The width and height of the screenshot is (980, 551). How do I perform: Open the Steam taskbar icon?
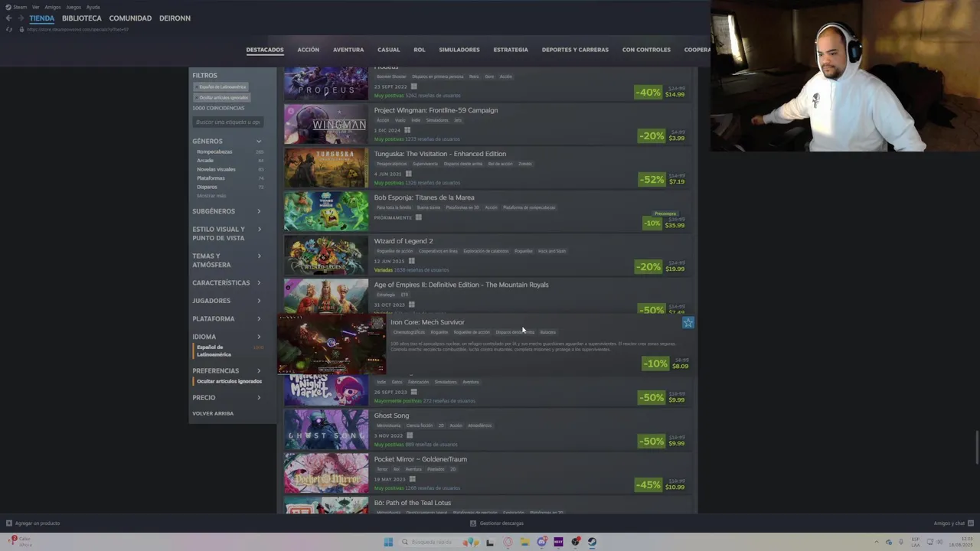(592, 542)
